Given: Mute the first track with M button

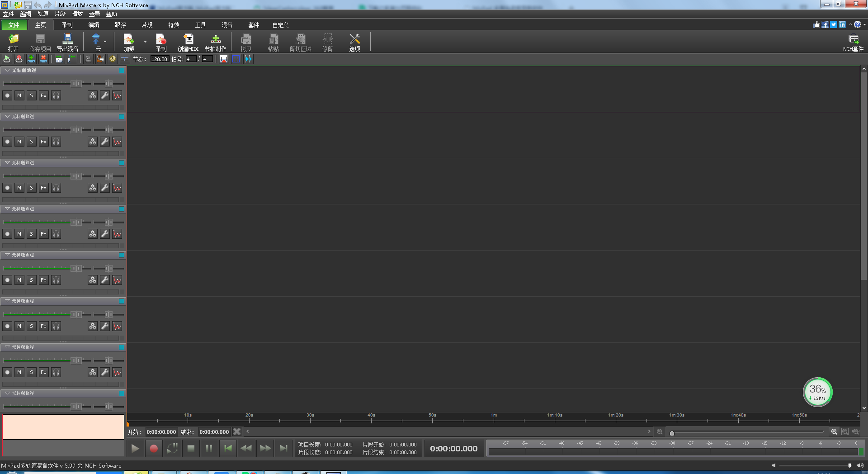Looking at the screenshot, I should click(x=19, y=95).
